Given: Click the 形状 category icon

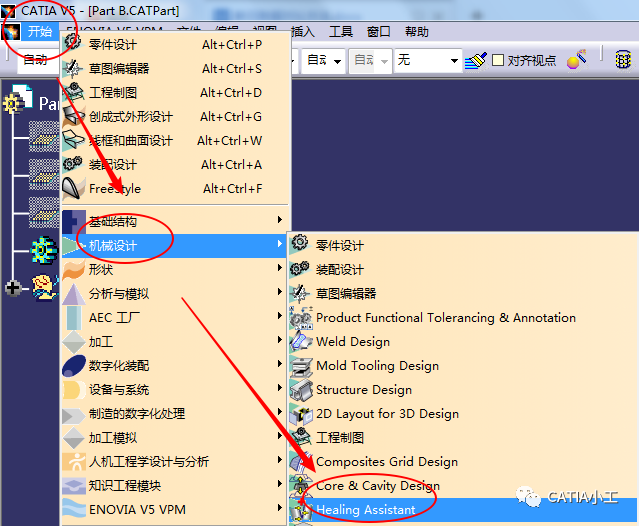Looking at the screenshot, I should 74,269.
